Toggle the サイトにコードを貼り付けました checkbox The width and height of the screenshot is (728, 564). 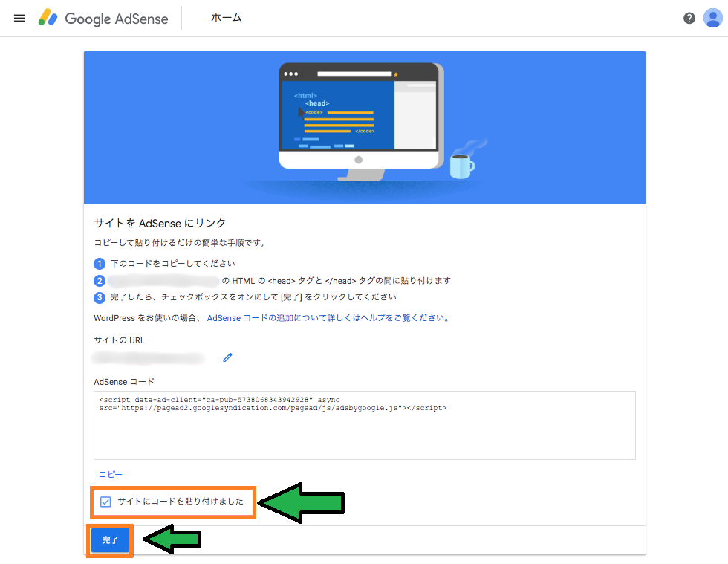click(105, 502)
